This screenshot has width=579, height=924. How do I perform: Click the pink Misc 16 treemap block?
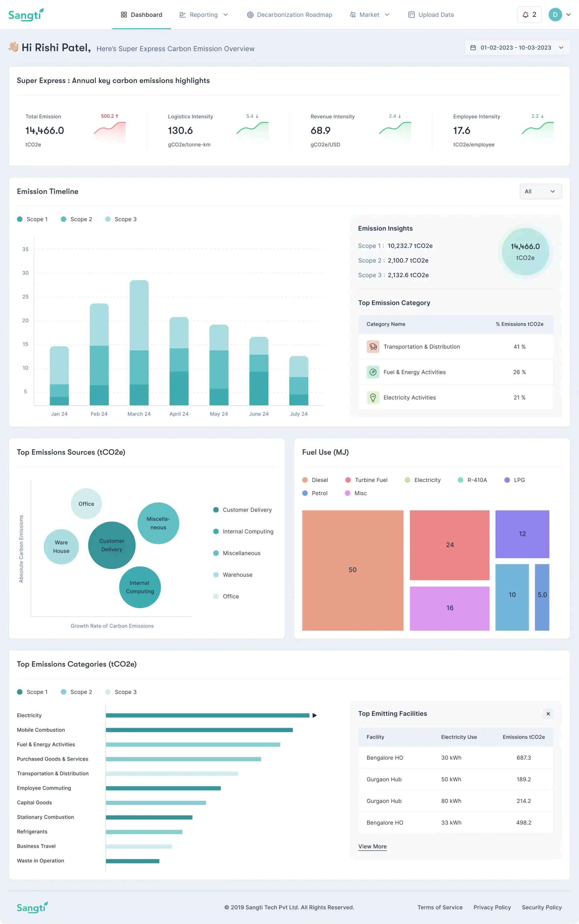(x=450, y=608)
